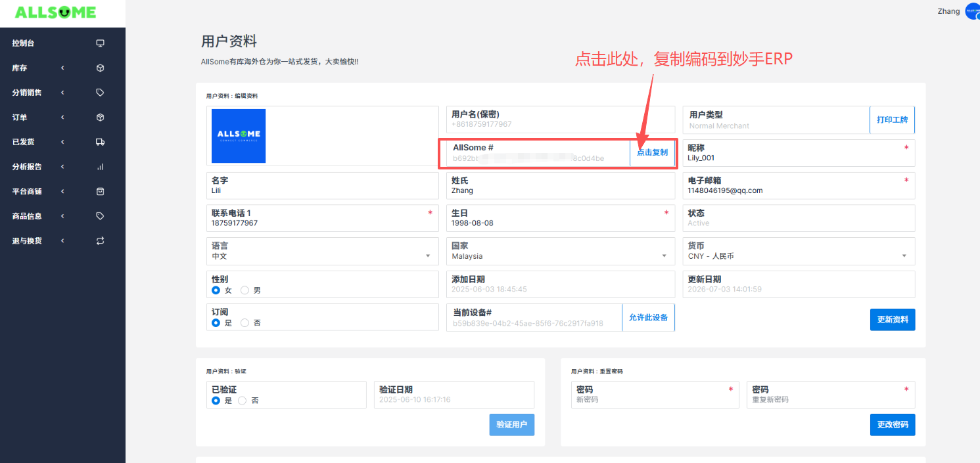The width and height of the screenshot is (980, 463).
Task: Select the 男 gender radio button
Action: 245,290
